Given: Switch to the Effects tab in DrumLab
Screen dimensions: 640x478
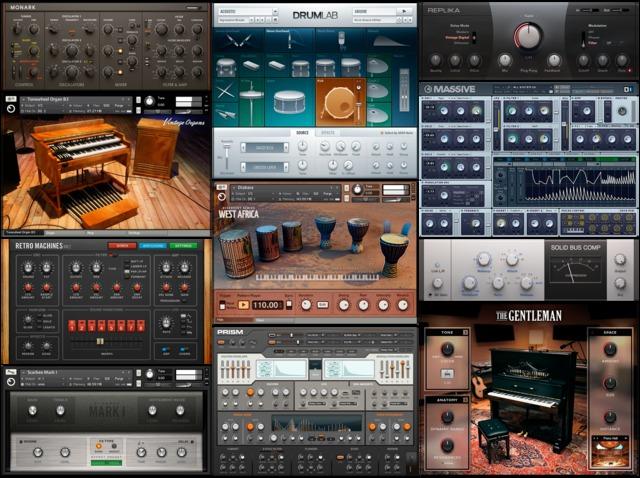Looking at the screenshot, I should tap(328, 133).
